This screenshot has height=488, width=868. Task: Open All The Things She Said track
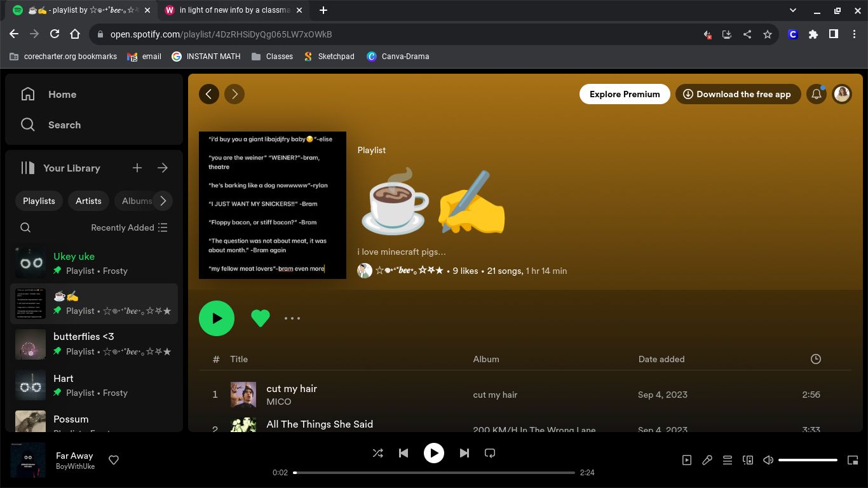tap(320, 424)
